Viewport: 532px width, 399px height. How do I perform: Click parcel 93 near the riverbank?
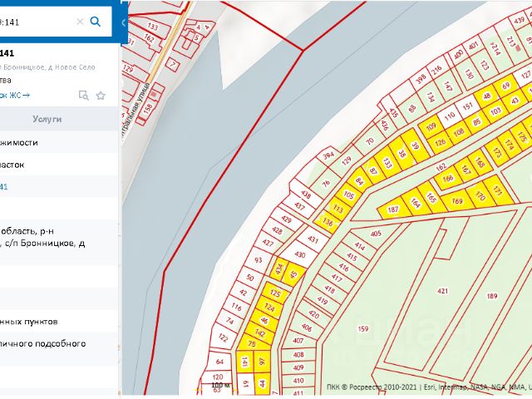pyautogui.click(x=259, y=260)
